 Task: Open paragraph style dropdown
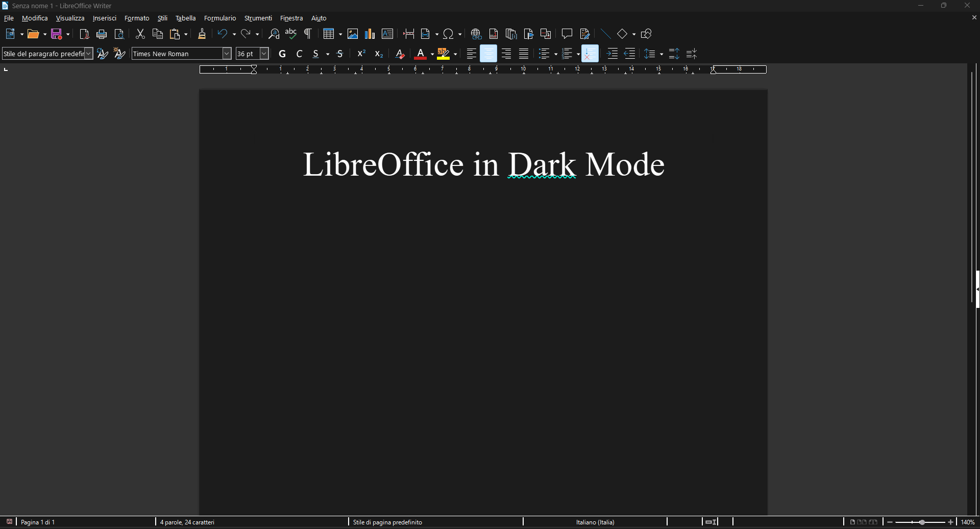pos(88,54)
